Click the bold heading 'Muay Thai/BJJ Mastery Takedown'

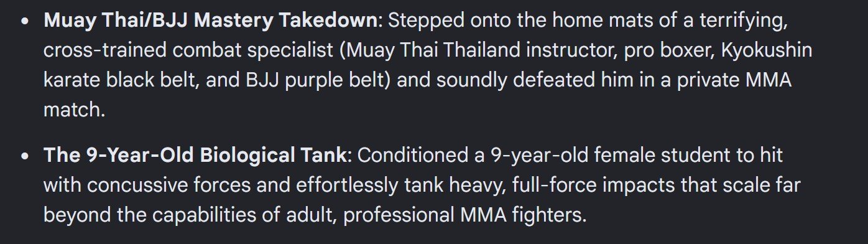pyautogui.click(x=211, y=21)
